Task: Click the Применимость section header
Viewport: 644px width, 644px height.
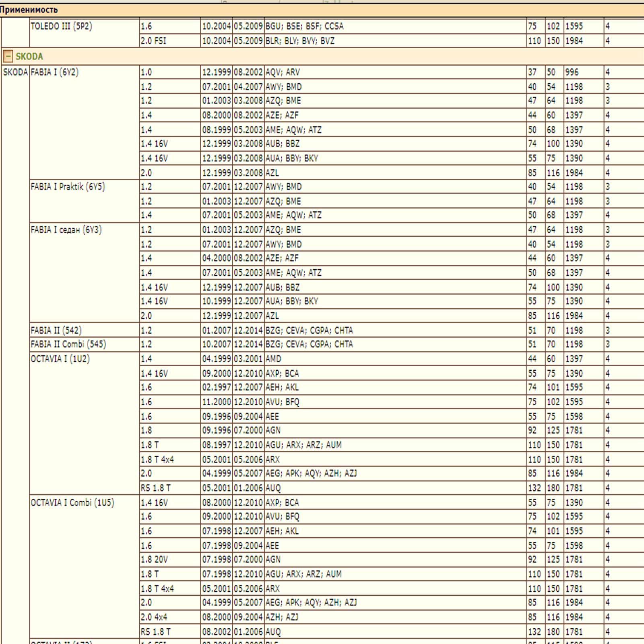Action: [x=29, y=10]
